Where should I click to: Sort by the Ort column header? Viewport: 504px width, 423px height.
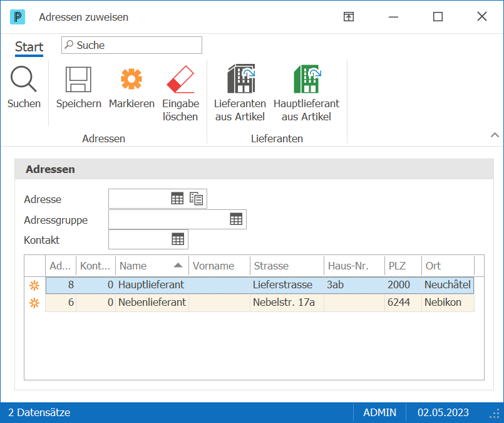point(448,266)
